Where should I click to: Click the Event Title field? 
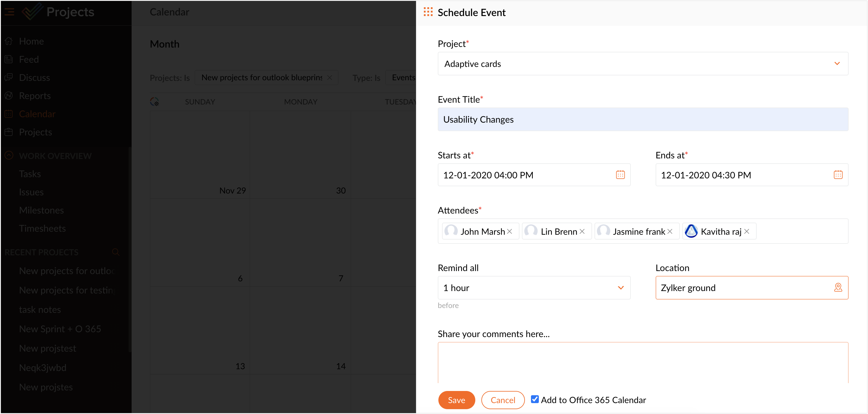(x=643, y=119)
